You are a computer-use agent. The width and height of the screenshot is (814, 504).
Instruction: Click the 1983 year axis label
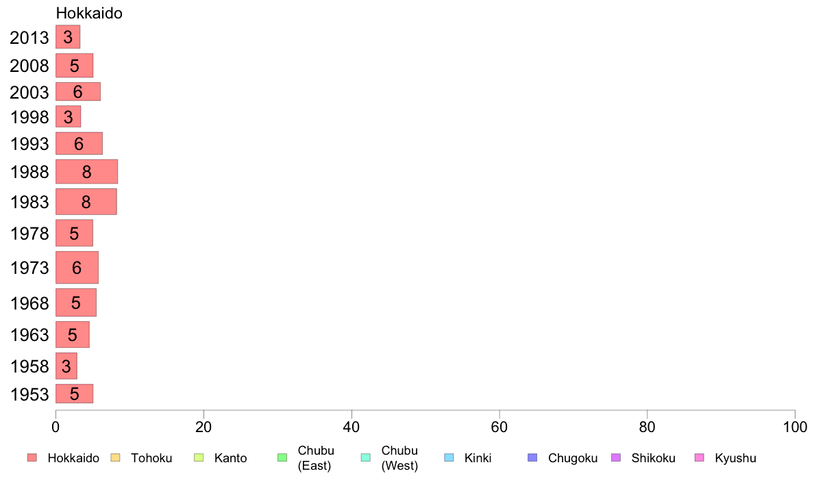(x=29, y=202)
